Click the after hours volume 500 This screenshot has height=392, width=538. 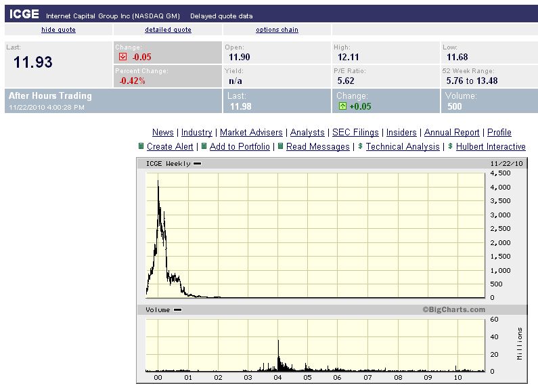[x=454, y=106]
